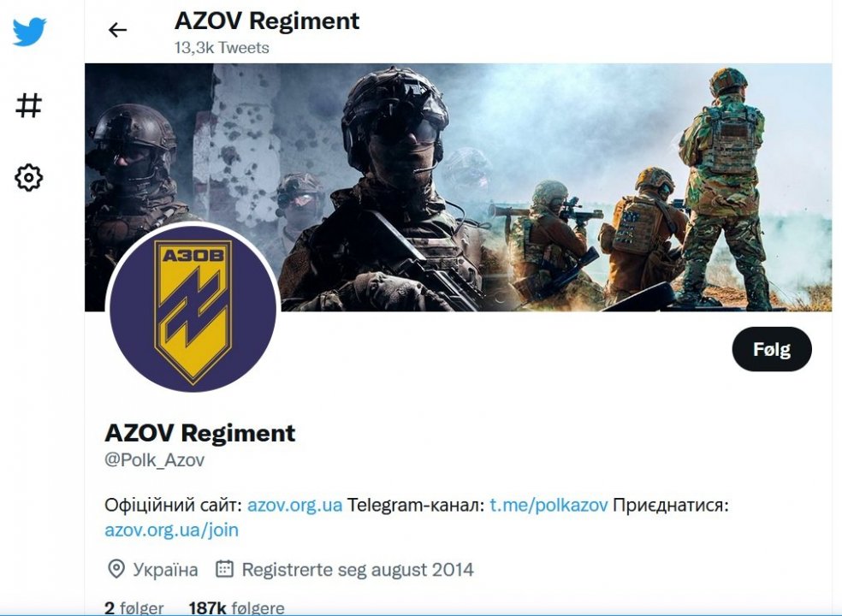Open the soldiers banner header image

click(458, 187)
